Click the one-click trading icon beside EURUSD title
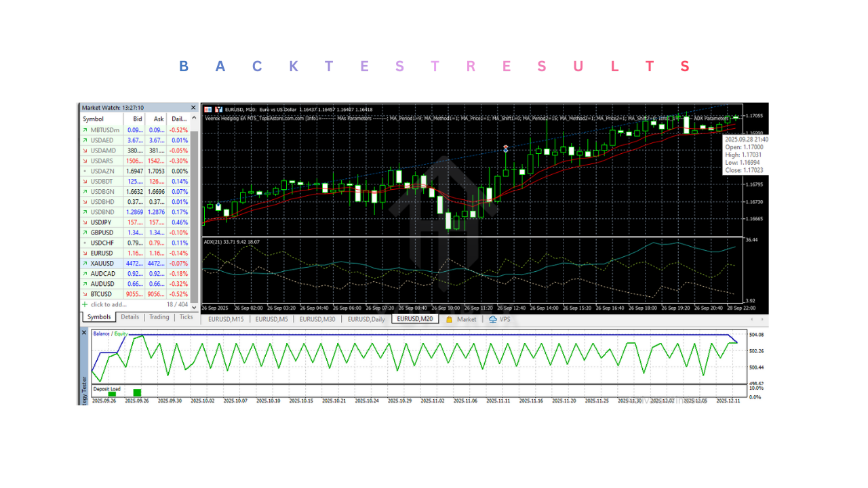 (x=218, y=109)
